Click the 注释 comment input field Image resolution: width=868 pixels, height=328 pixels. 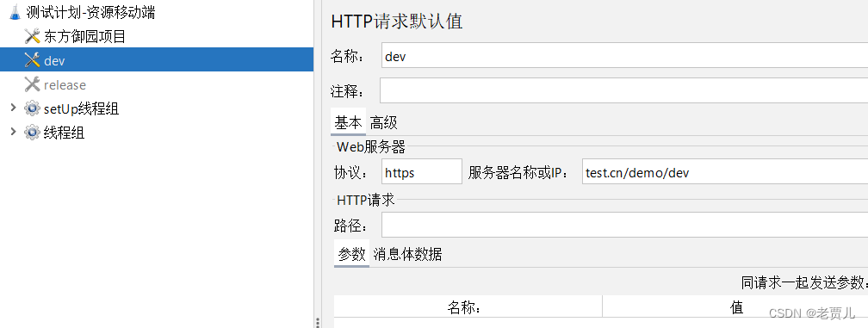(x=623, y=90)
